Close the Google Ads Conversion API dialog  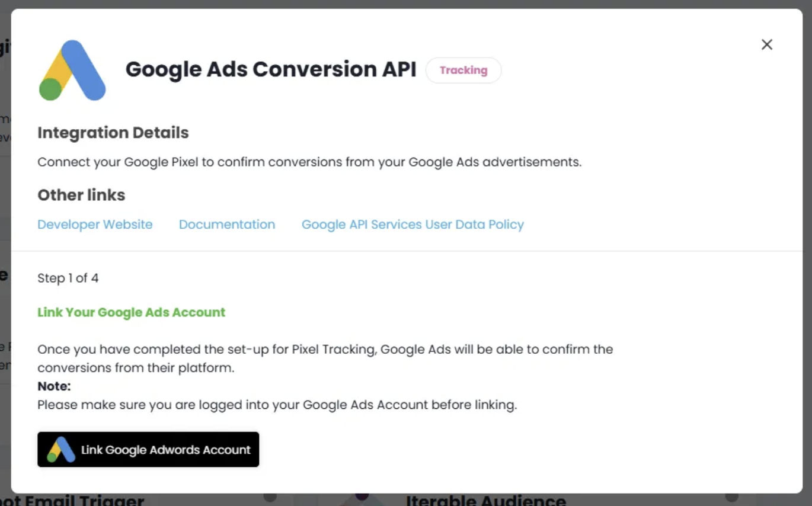[x=766, y=44]
